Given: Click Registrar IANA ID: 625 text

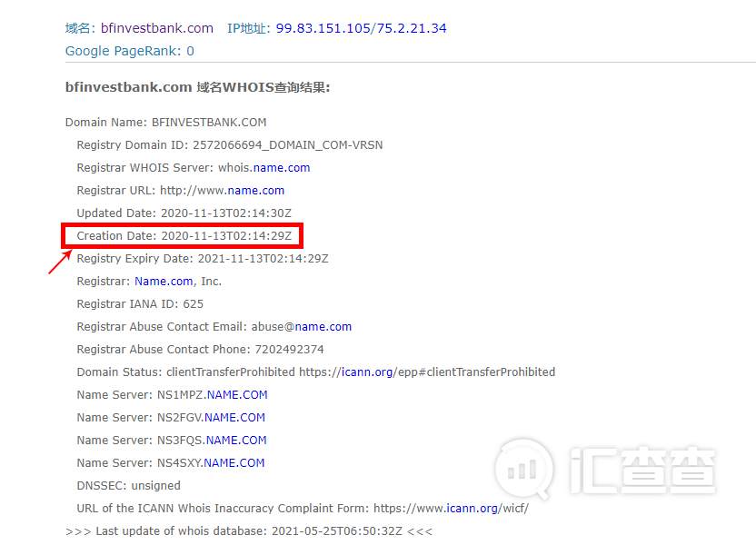Looking at the screenshot, I should coord(140,304).
